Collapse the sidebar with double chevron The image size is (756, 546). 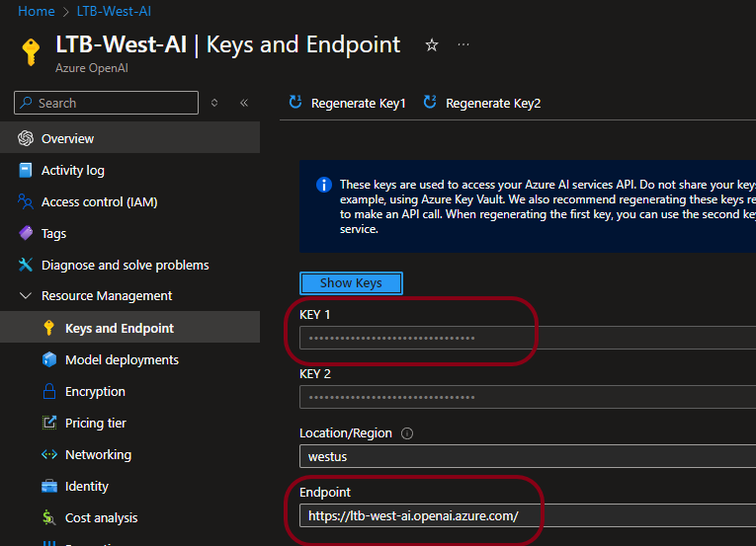(x=244, y=103)
